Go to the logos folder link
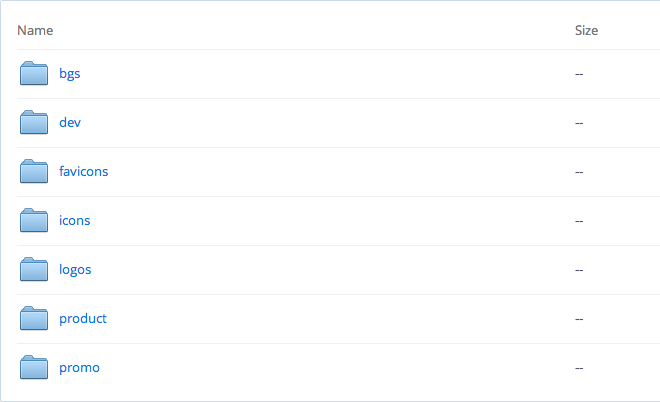Screen dimensions: 660x402 tap(76, 270)
